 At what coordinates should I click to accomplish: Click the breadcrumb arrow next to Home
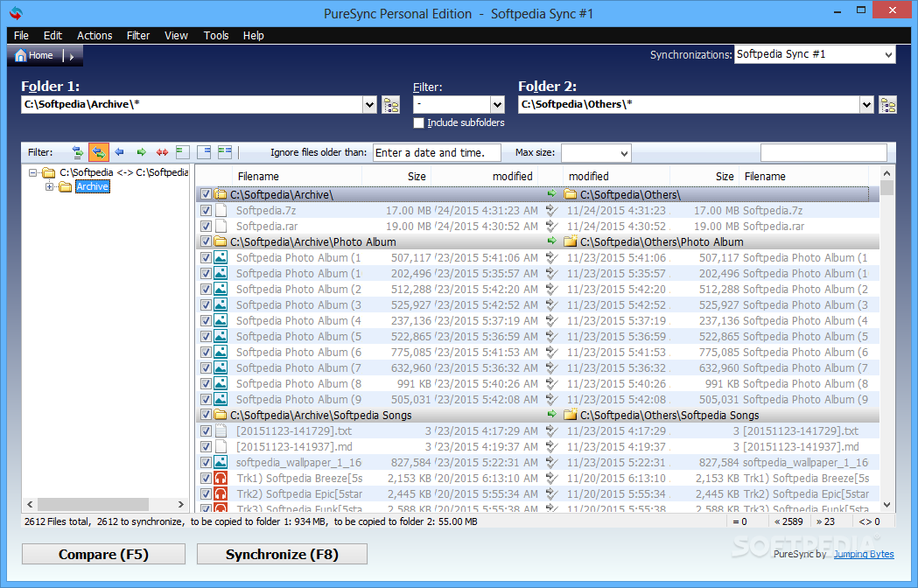pos(72,57)
